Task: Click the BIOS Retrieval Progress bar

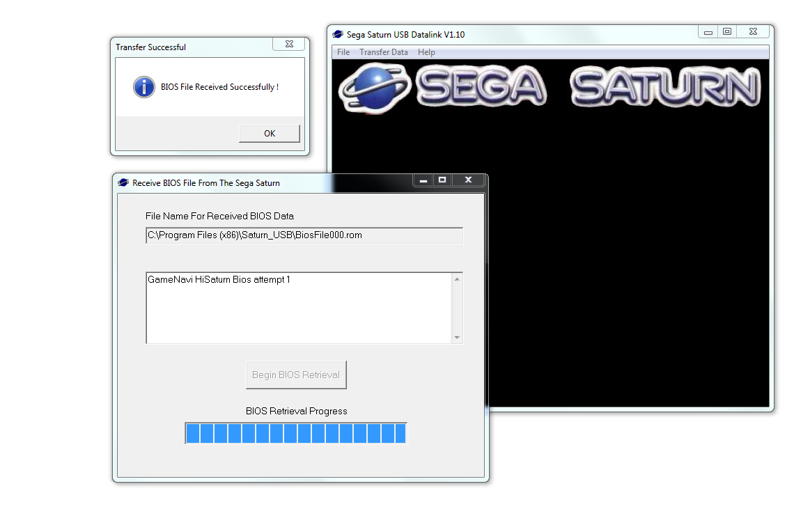Action: pos(296,433)
